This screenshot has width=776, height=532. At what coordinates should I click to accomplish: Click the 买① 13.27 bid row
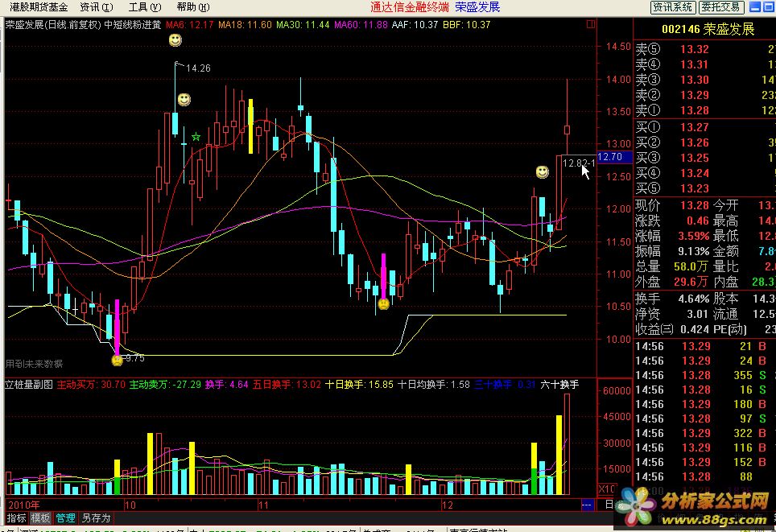click(704, 127)
